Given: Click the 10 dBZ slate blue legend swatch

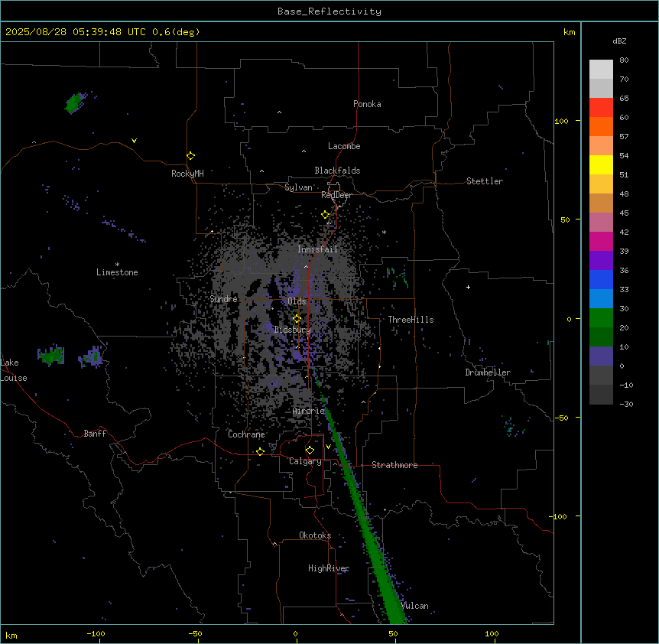Looking at the screenshot, I should pyautogui.click(x=601, y=356).
